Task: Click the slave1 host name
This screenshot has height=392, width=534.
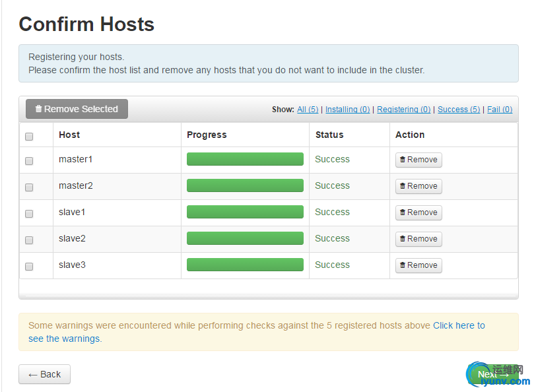Action: point(72,212)
